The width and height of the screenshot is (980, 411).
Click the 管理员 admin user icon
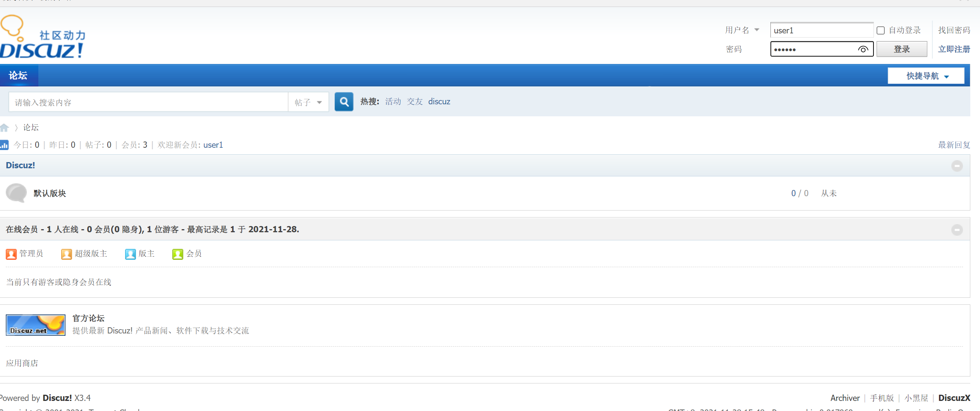(11, 254)
